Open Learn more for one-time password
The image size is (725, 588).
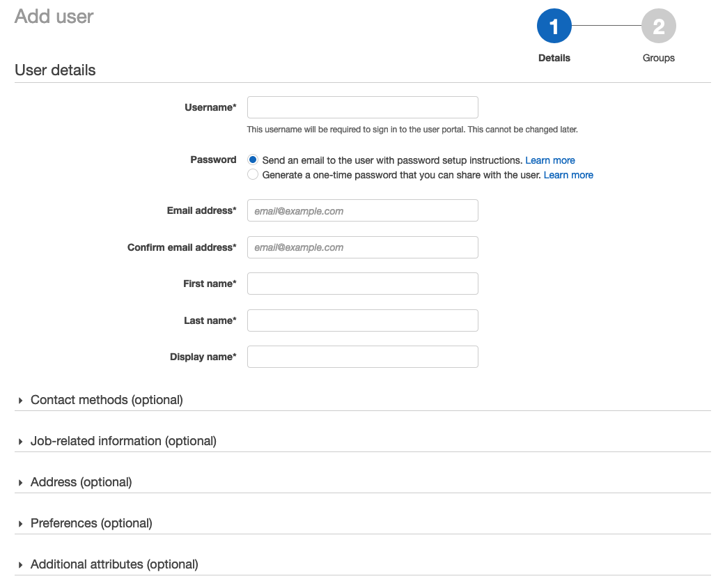pyautogui.click(x=568, y=175)
